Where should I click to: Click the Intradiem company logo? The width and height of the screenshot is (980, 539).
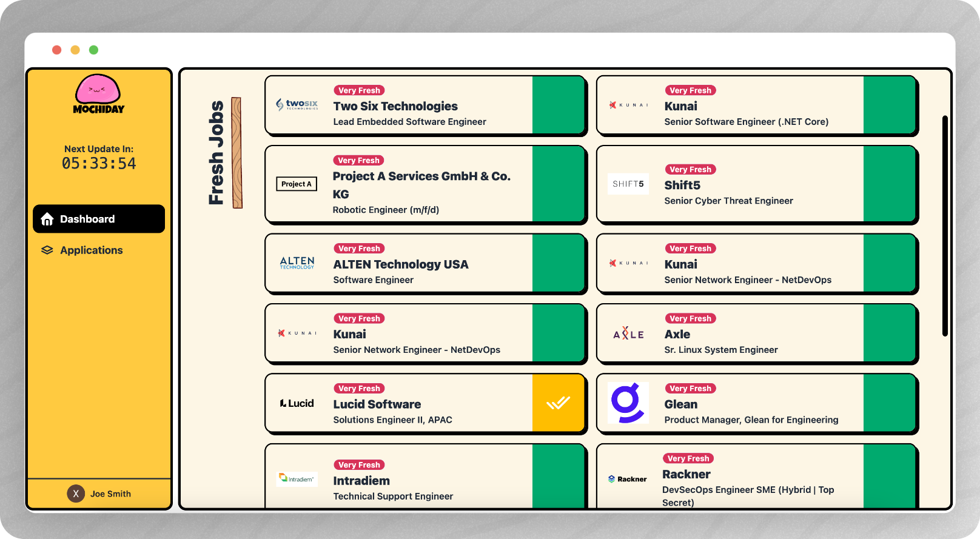tap(297, 479)
